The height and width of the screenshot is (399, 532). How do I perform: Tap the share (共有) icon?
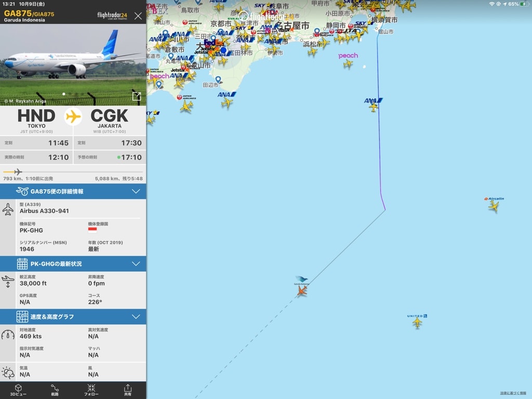128,390
